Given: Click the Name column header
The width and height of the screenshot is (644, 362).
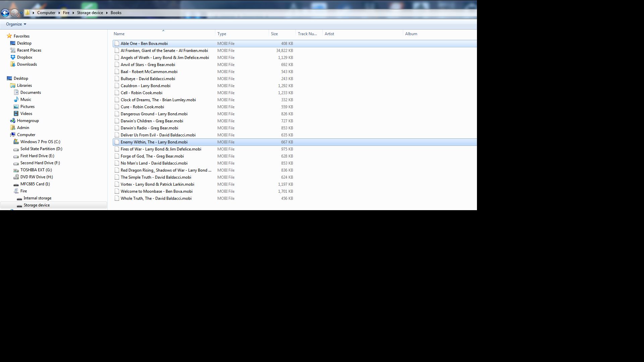Looking at the screenshot, I should tap(119, 34).
